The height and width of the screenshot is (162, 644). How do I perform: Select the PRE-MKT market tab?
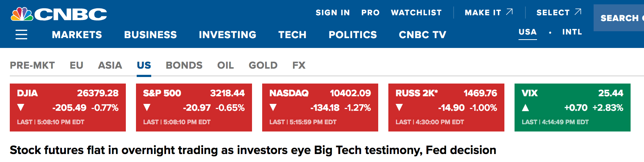point(32,65)
